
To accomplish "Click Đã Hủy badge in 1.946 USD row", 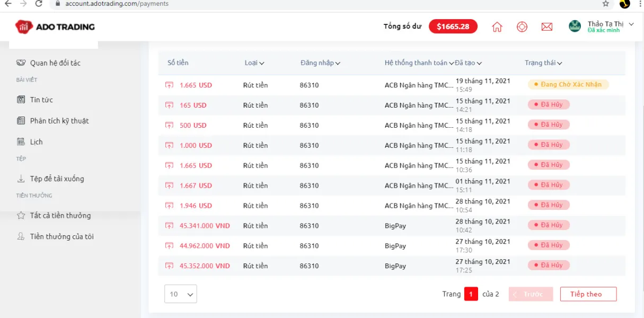I will pos(549,205).
